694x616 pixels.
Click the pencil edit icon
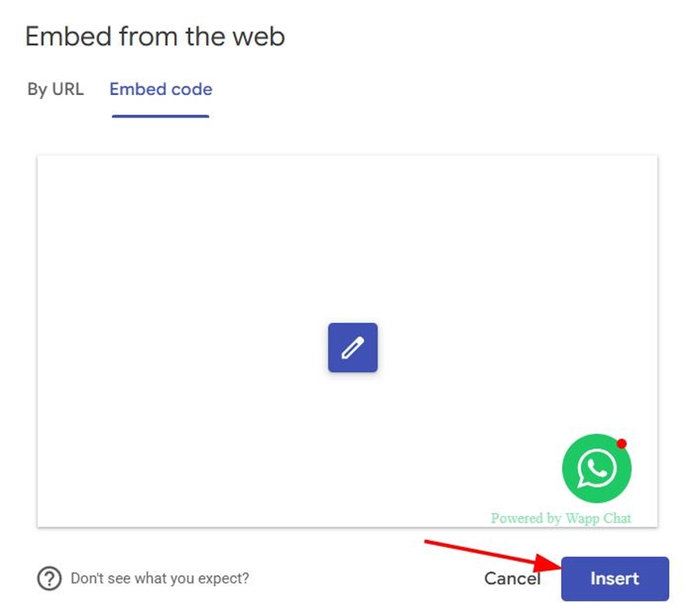[353, 348]
